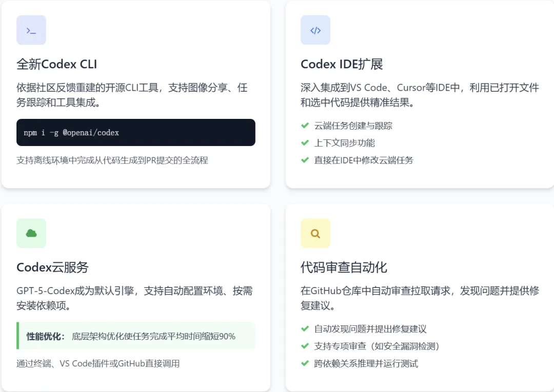The height and width of the screenshot is (392, 554).
Task: Click the line 支持离线环境中完成从代码生成到PR提交的全流程
Action: pos(112,160)
